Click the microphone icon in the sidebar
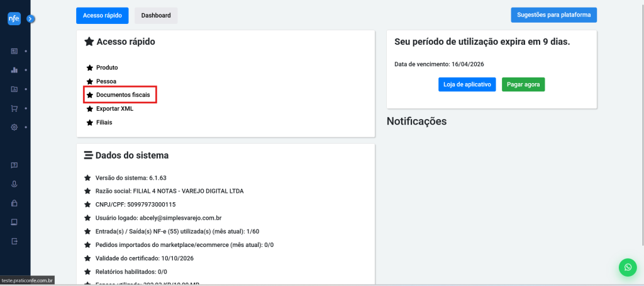Viewport: 644px width, 286px height. tap(14, 184)
